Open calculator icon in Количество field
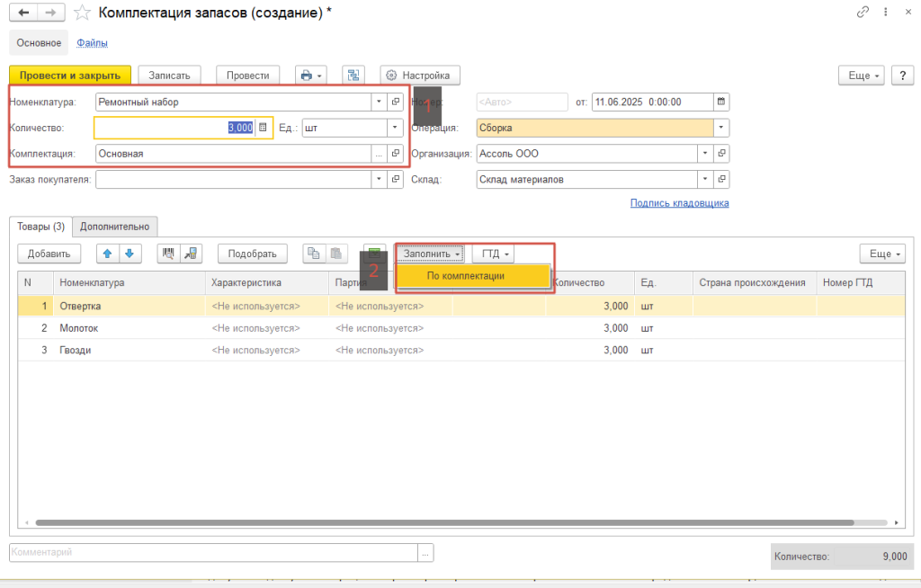 coord(264,128)
